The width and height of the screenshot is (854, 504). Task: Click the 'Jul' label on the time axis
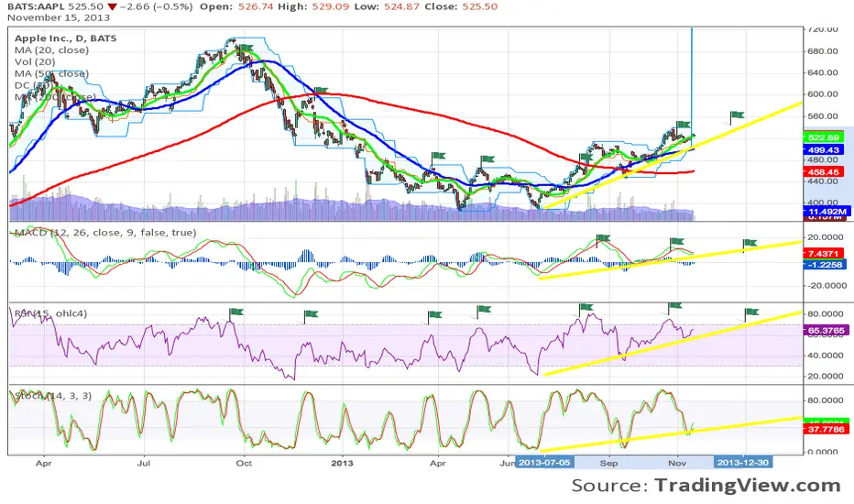tap(143, 463)
